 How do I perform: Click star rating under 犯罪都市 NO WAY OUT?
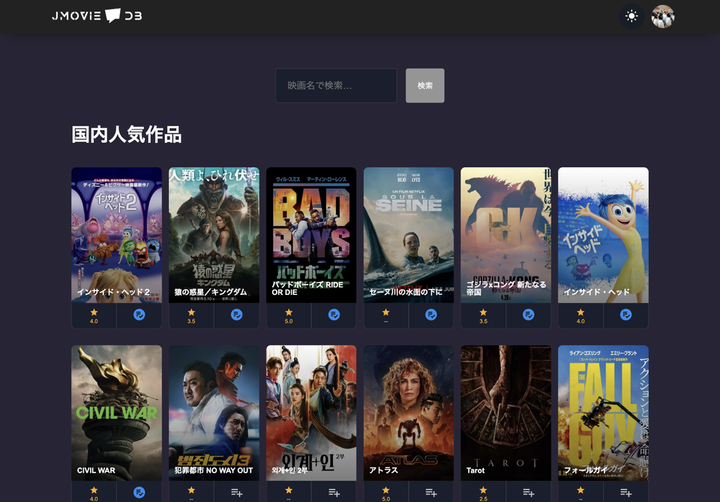click(191, 492)
